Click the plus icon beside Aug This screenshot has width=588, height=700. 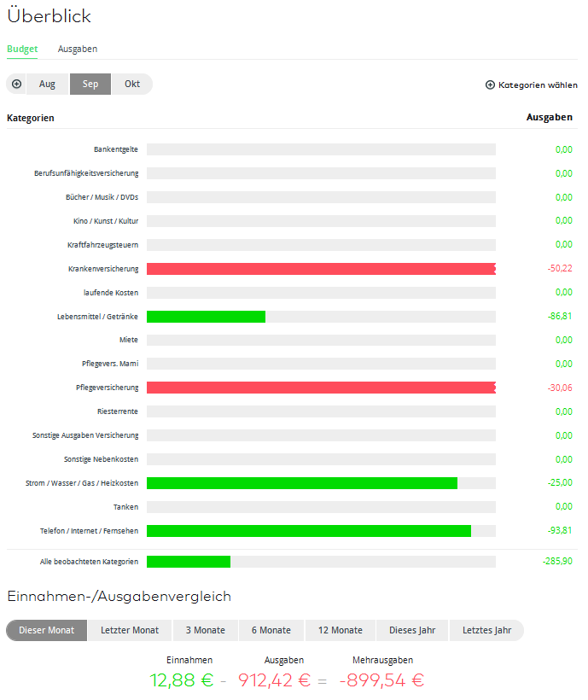point(16,85)
